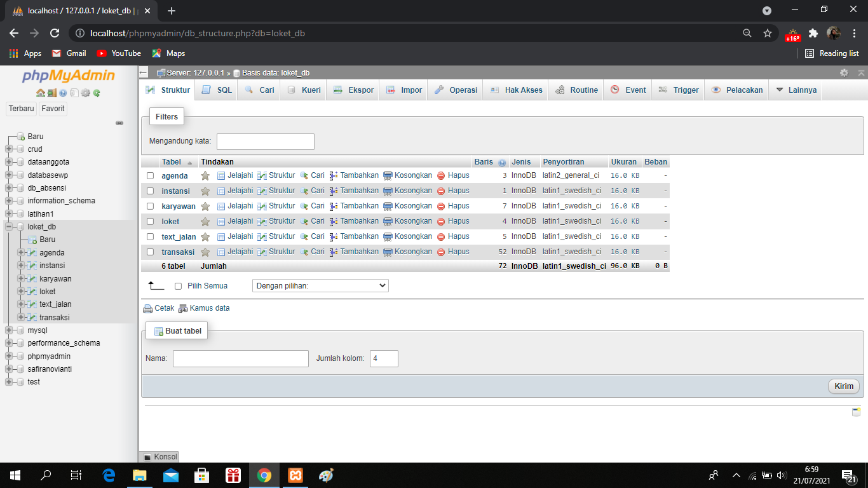Open the Dengan pilihan dropdown

pos(320,285)
